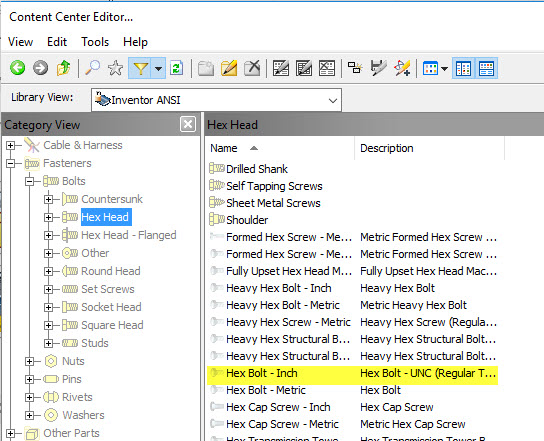Click the Other category tree icon

[70, 253]
